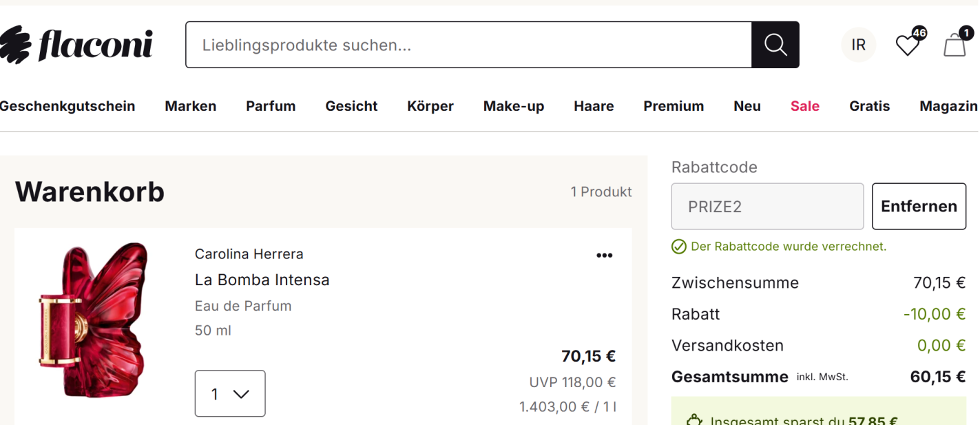Open the Sale menu item
This screenshot has width=980, height=425.
[805, 106]
